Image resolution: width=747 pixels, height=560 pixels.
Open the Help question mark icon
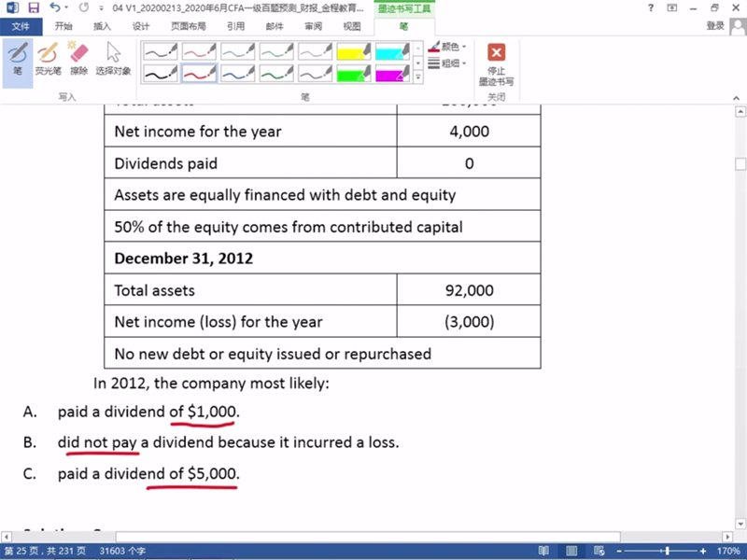(x=651, y=7)
